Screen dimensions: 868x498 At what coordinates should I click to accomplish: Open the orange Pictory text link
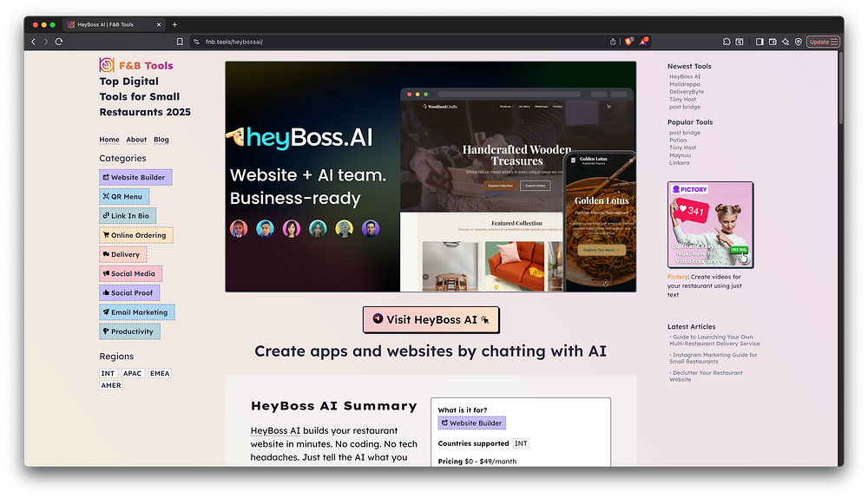click(x=678, y=277)
